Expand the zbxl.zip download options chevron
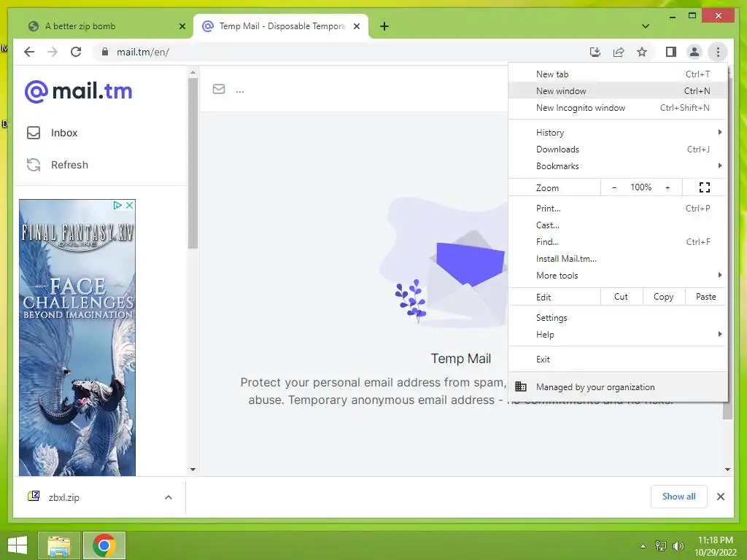The image size is (747, 560). tap(169, 497)
